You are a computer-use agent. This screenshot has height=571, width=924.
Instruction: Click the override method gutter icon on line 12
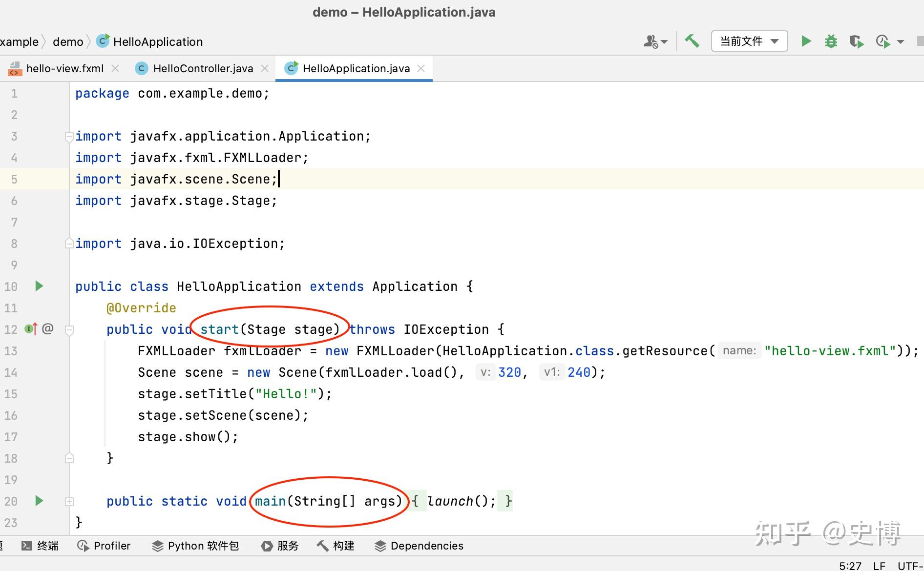[x=31, y=329]
